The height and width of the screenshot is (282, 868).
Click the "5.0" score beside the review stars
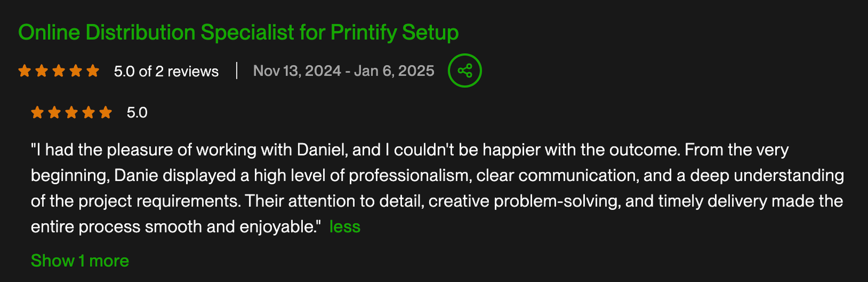(x=137, y=112)
